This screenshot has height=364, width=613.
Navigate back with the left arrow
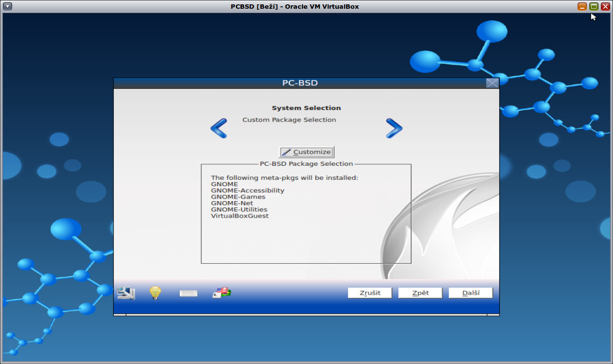tap(219, 128)
